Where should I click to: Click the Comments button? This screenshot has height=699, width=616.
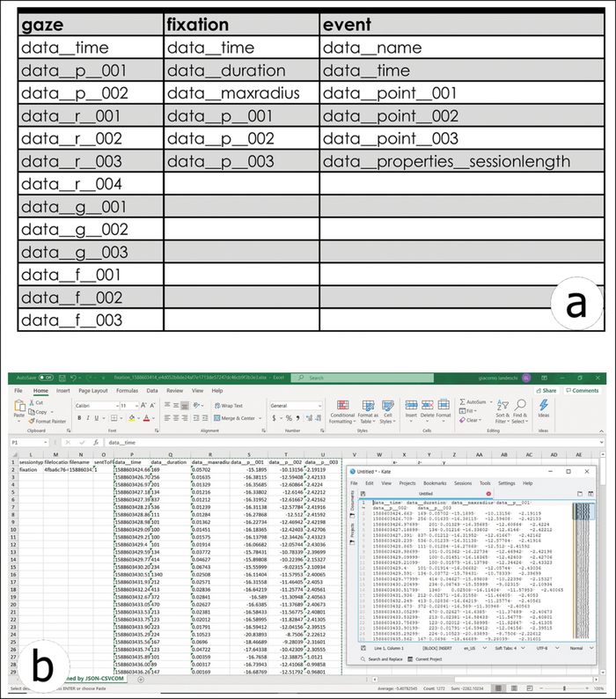pos(583,391)
